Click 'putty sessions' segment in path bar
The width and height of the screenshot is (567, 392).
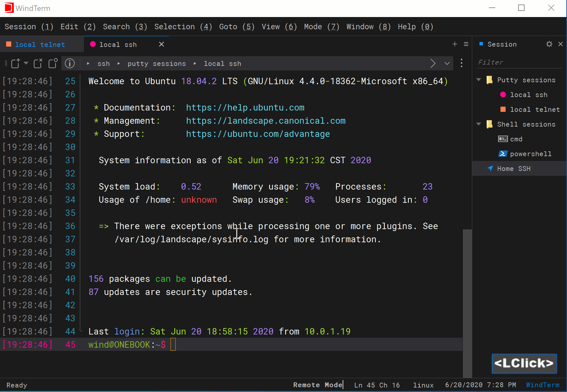point(157,64)
